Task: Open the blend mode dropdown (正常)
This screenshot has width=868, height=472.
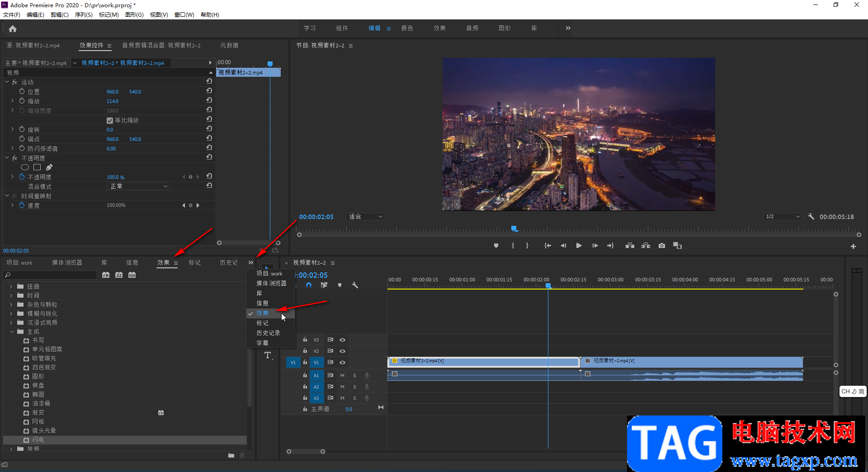Action: point(139,187)
